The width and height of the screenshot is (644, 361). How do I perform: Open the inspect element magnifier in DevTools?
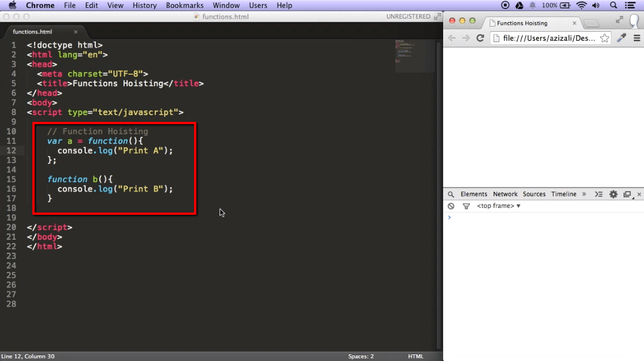point(450,194)
